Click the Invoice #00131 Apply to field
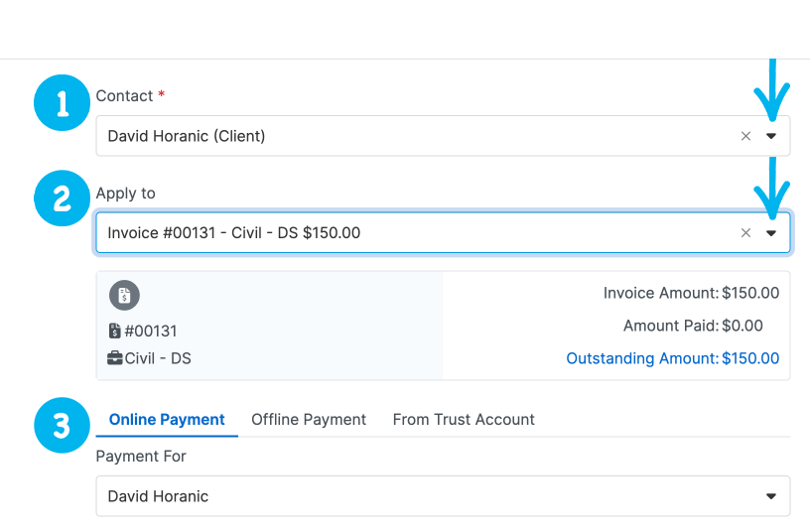Image resolution: width=810 pixels, height=532 pixels. (443, 233)
